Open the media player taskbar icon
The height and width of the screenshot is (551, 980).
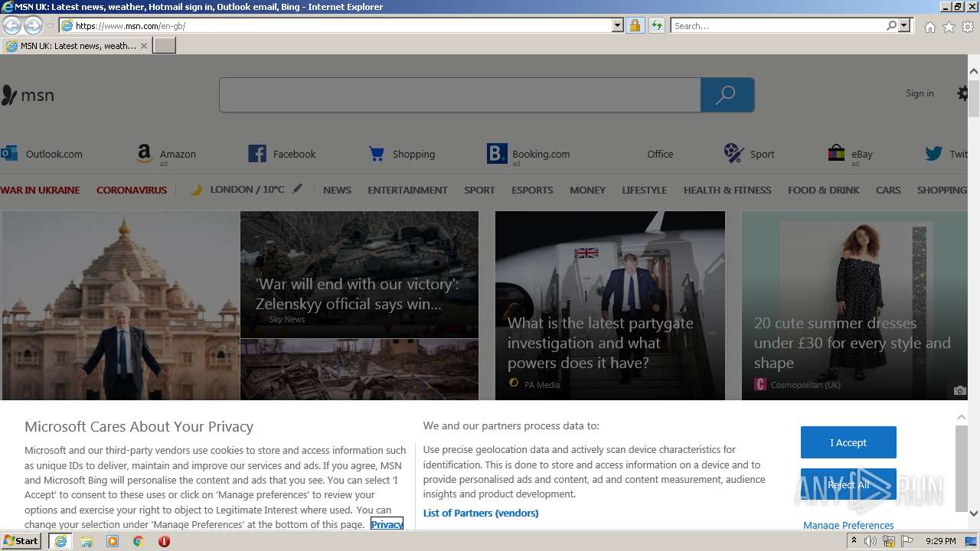(113, 541)
